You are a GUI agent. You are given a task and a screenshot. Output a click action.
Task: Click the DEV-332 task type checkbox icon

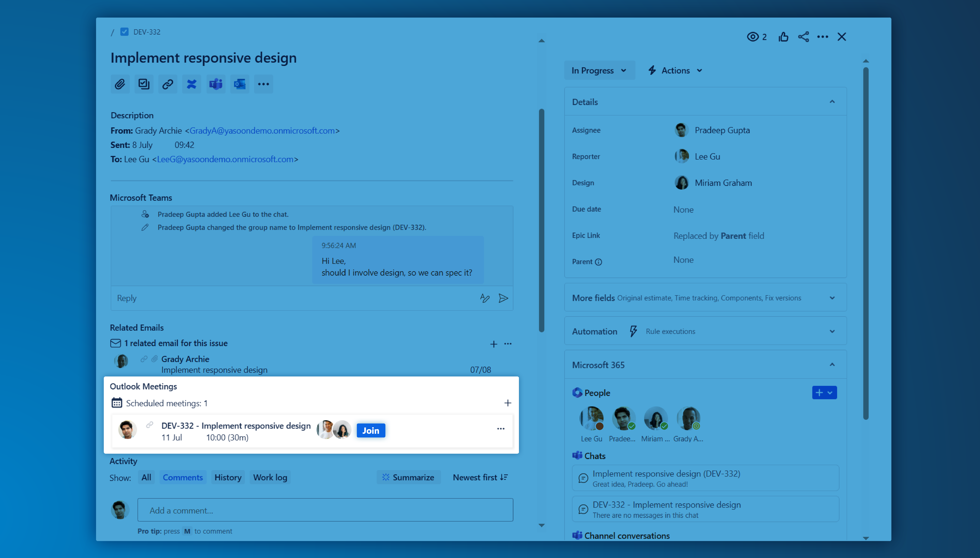pos(124,32)
